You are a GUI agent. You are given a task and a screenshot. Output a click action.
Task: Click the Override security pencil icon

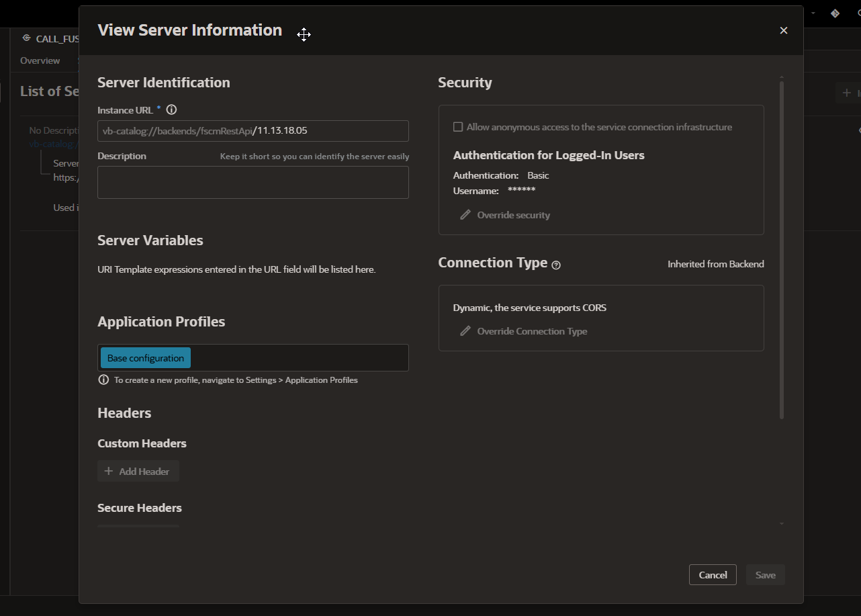click(x=465, y=215)
